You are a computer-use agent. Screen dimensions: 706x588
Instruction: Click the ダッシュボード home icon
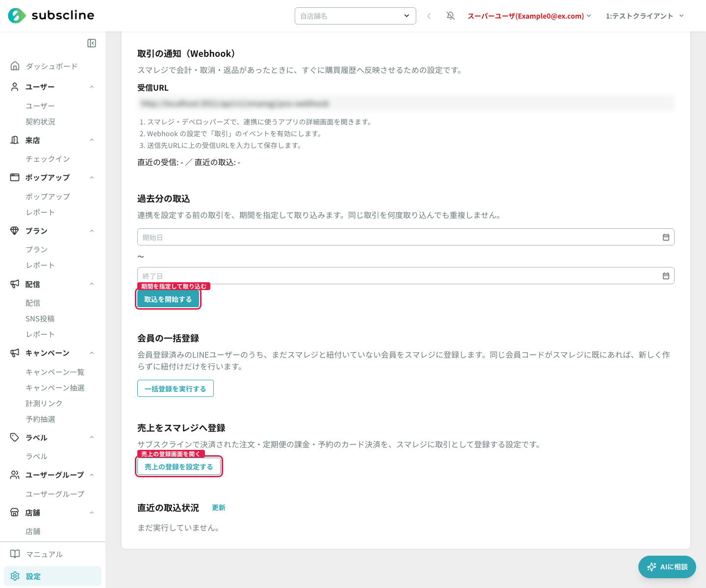pyautogui.click(x=15, y=66)
